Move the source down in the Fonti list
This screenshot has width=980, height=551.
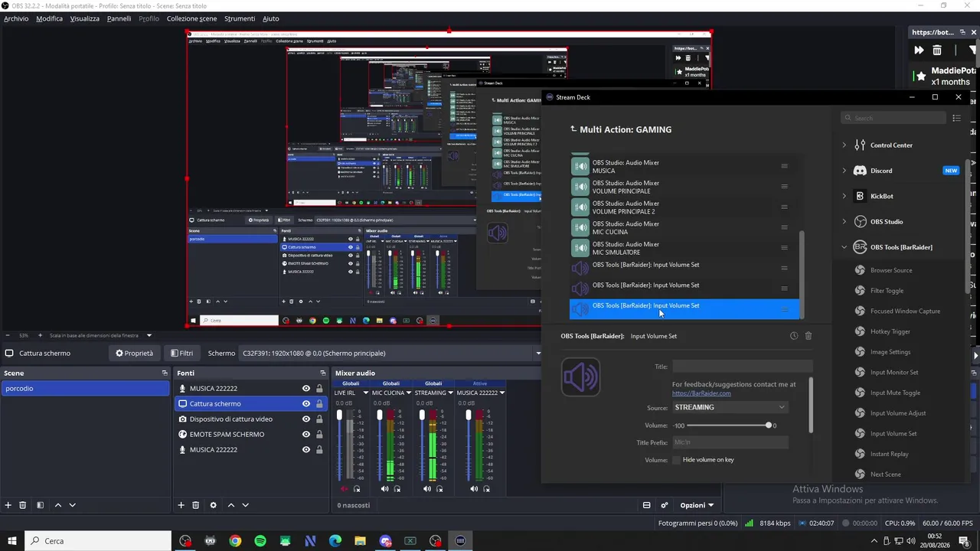tap(246, 505)
